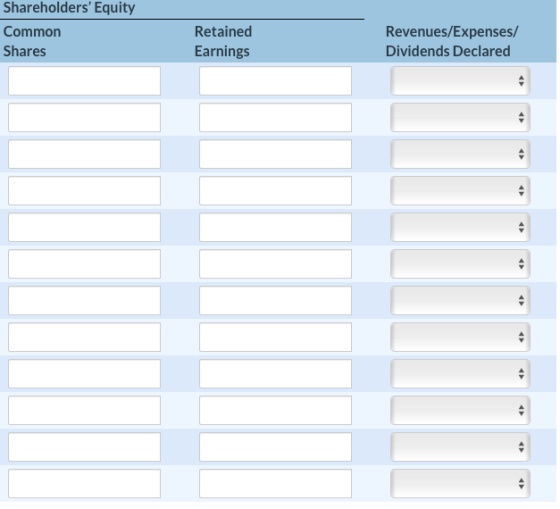Click the seventh row Retained Earnings input field

pos(276,301)
